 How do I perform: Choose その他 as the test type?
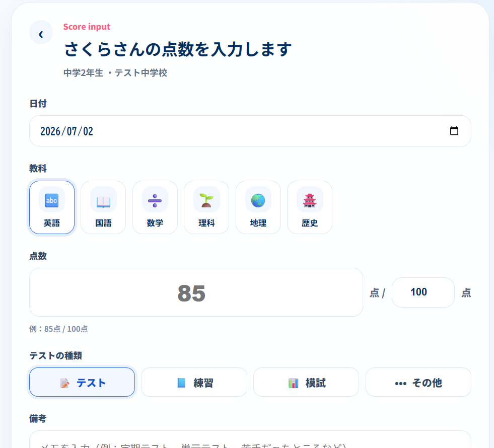pos(418,382)
